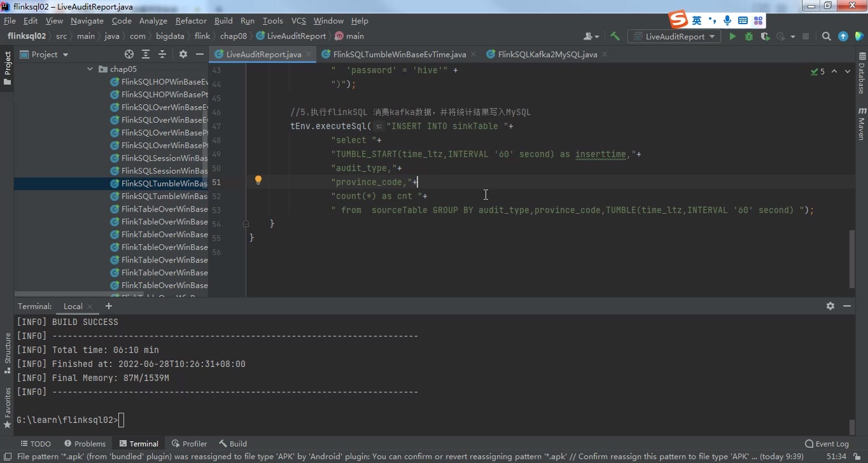Add new terminal session tab
868x463 pixels.
click(109, 306)
